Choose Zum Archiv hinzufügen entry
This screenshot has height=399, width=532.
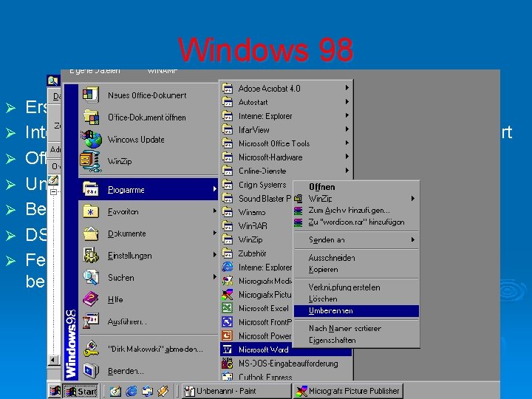(356, 211)
